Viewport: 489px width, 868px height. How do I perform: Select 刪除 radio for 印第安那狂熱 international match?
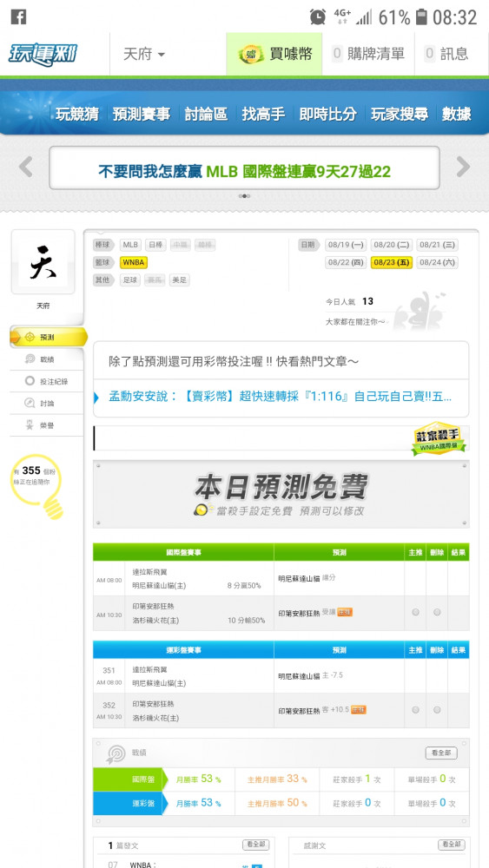[x=437, y=612]
